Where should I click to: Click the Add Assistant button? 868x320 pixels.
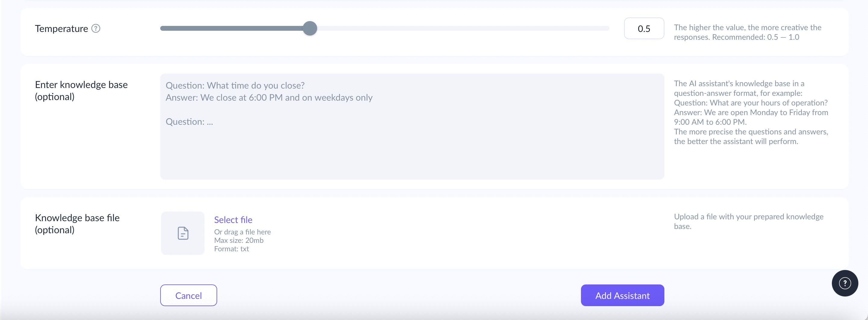[622, 295]
